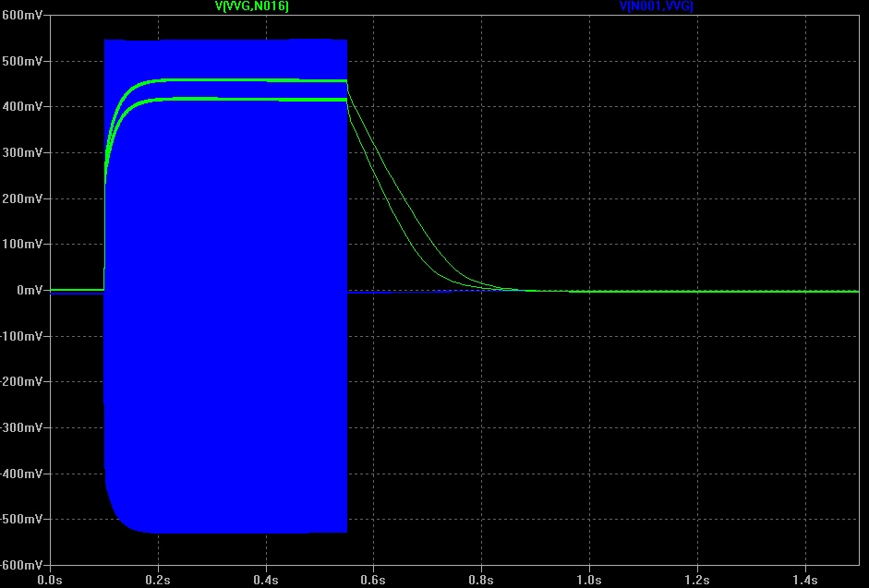Click the 0mV vertical axis label
The height and width of the screenshot is (588, 869).
tap(30, 290)
